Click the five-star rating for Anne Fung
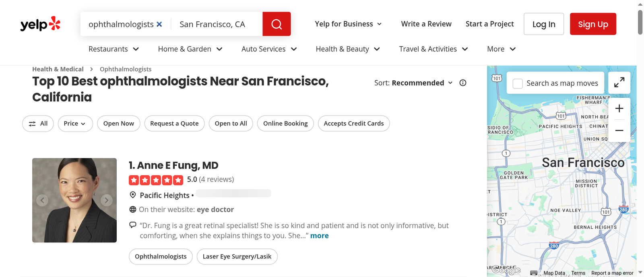 point(156,180)
